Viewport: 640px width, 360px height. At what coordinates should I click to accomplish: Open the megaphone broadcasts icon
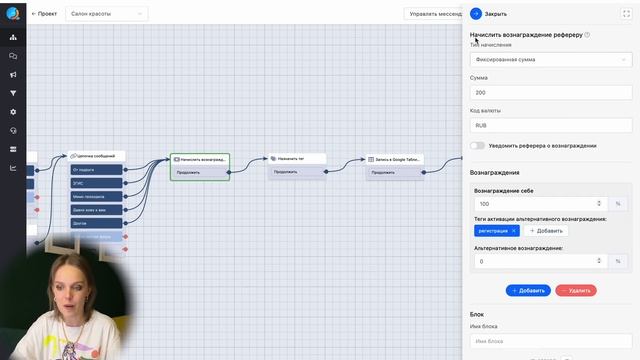tap(13, 75)
